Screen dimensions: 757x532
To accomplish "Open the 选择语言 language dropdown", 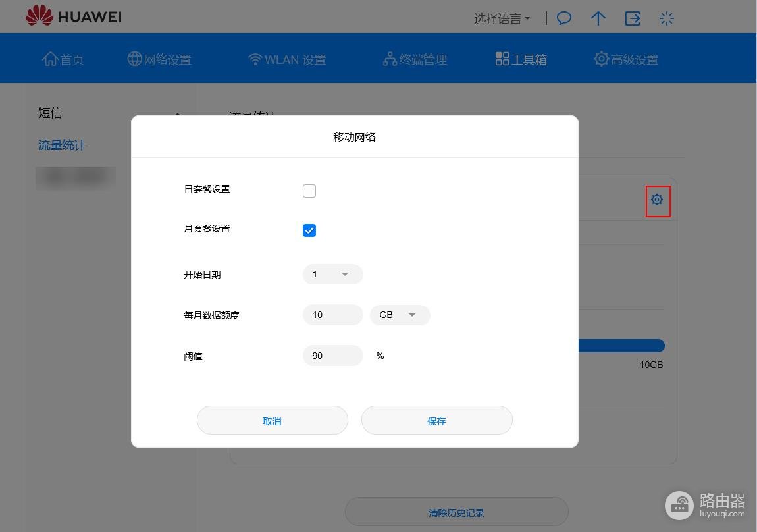I will pyautogui.click(x=502, y=19).
